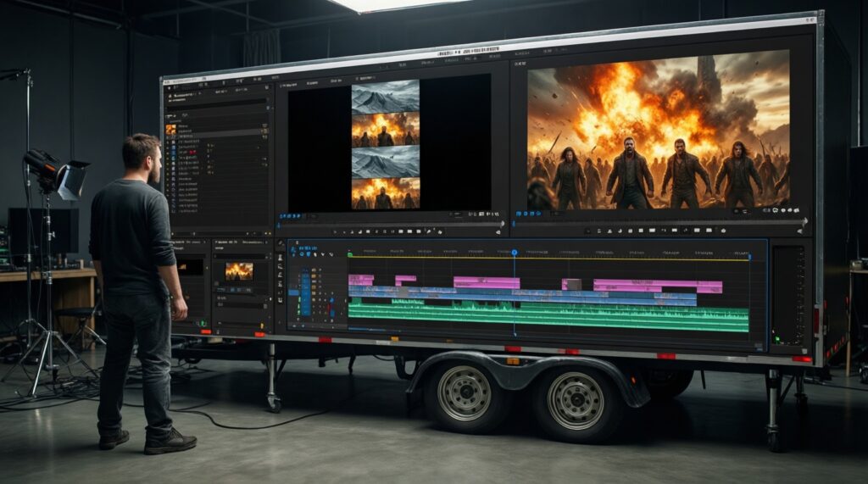The image size is (868, 484).
Task: Select the explosion clip thumbnail in the project list
Action: [170, 129]
